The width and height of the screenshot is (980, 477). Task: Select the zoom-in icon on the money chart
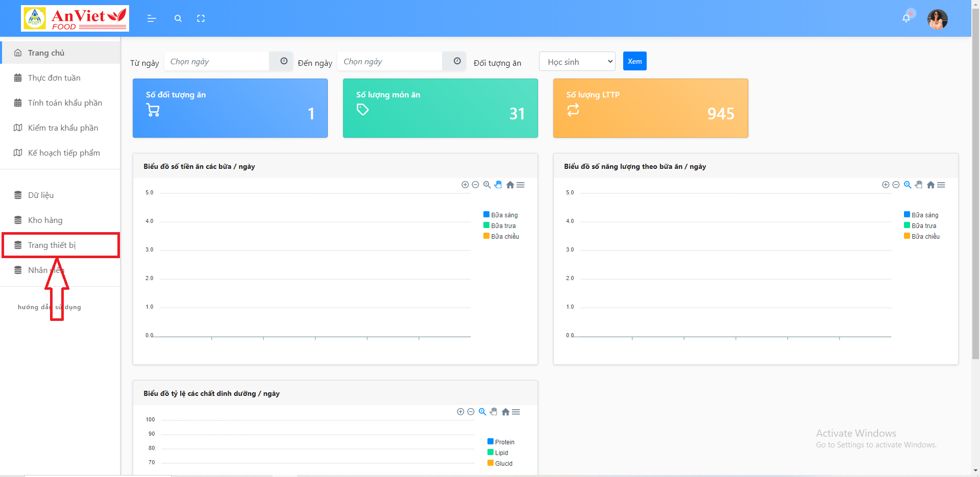[465, 185]
